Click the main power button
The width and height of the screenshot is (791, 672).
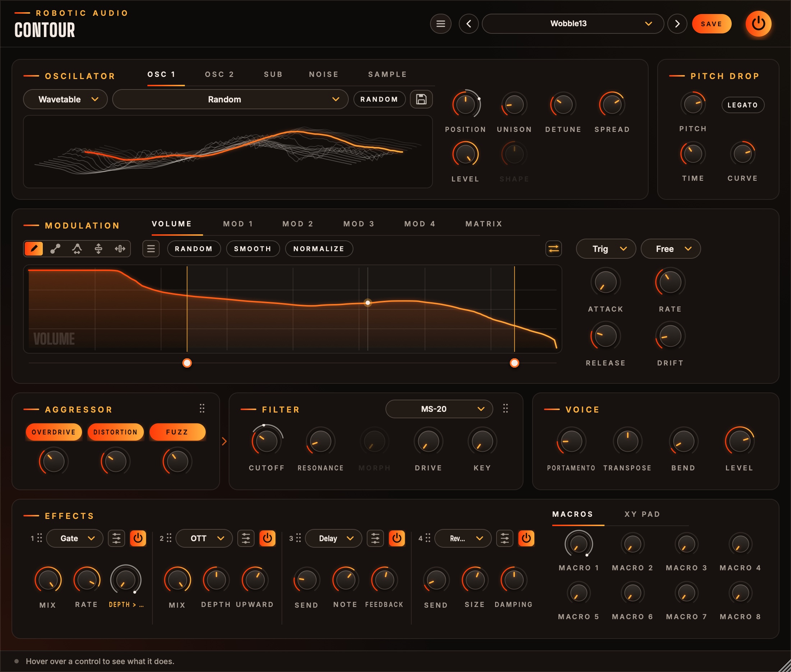(758, 24)
